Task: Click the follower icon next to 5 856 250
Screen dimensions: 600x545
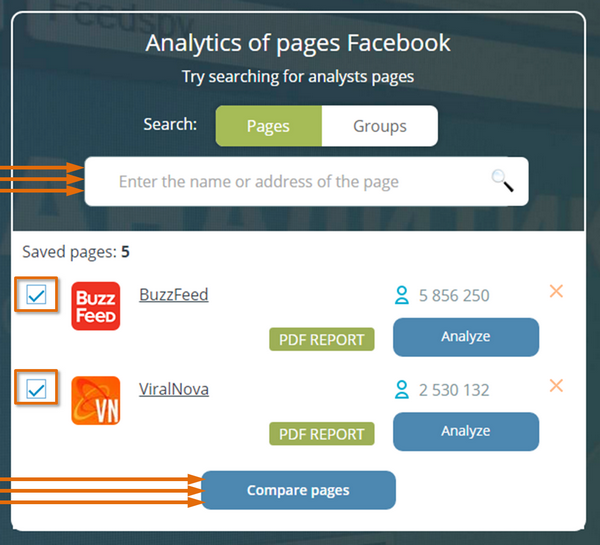Action: (x=402, y=295)
